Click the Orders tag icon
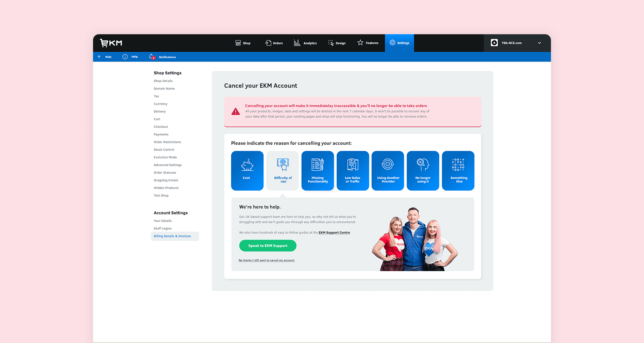The image size is (644, 343). 268,43
